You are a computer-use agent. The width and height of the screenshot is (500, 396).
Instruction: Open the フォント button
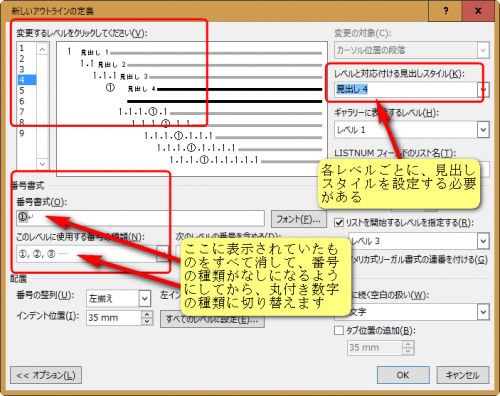pos(299,219)
